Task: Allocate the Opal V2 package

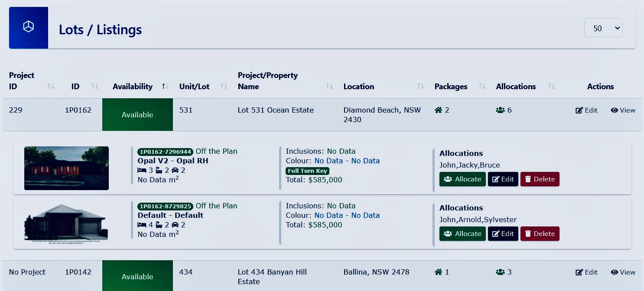Action: (x=462, y=179)
